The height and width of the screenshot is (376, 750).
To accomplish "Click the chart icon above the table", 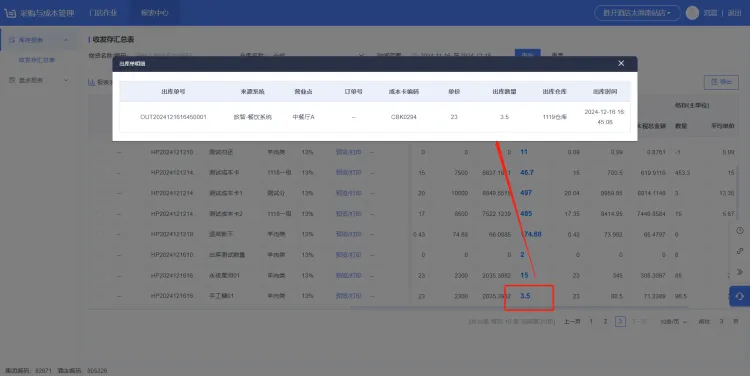I will click(91, 82).
